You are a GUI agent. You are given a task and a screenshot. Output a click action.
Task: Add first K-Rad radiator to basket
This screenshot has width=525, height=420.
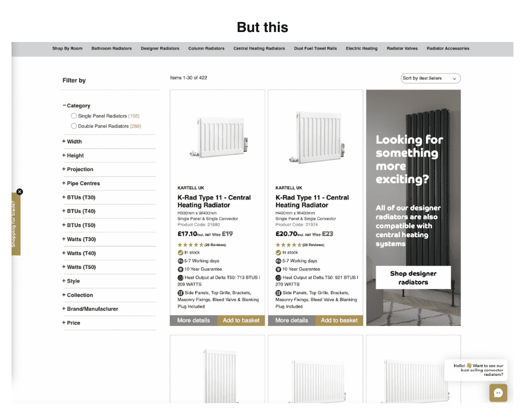coord(241,321)
